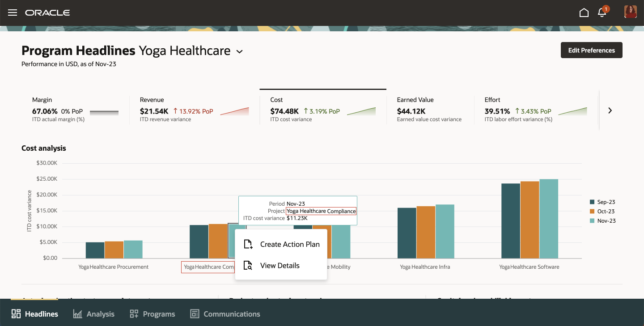Click the '$21.54K' revenue value
644x326 pixels.
(154, 111)
